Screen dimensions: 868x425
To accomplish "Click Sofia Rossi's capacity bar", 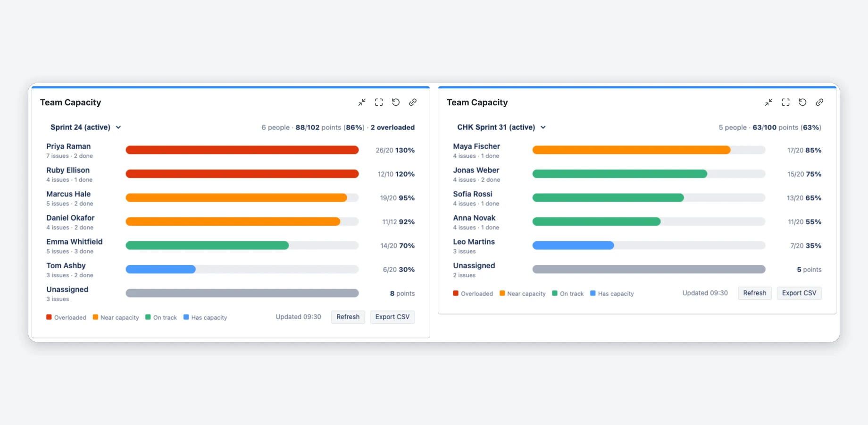I will [608, 198].
